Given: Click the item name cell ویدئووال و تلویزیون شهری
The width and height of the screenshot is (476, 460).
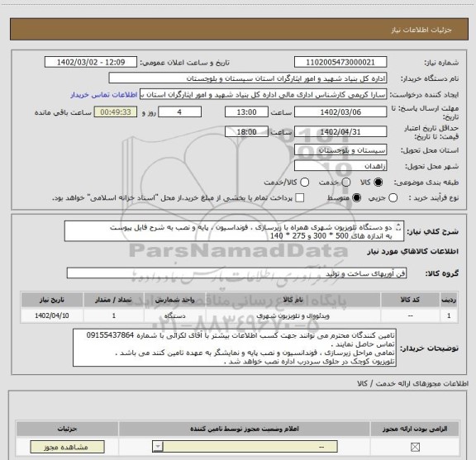Looking at the screenshot, I should click(x=293, y=315).
